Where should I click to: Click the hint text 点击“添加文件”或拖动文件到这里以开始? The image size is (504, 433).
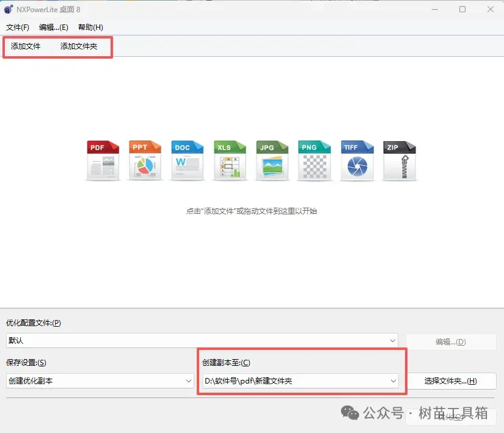pyautogui.click(x=252, y=211)
